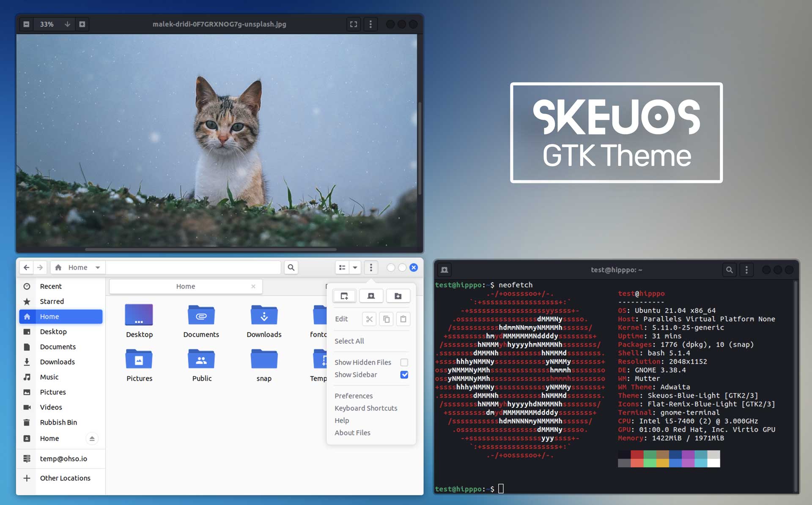
Task: Click the terminal prompt cursor
Action: click(501, 489)
